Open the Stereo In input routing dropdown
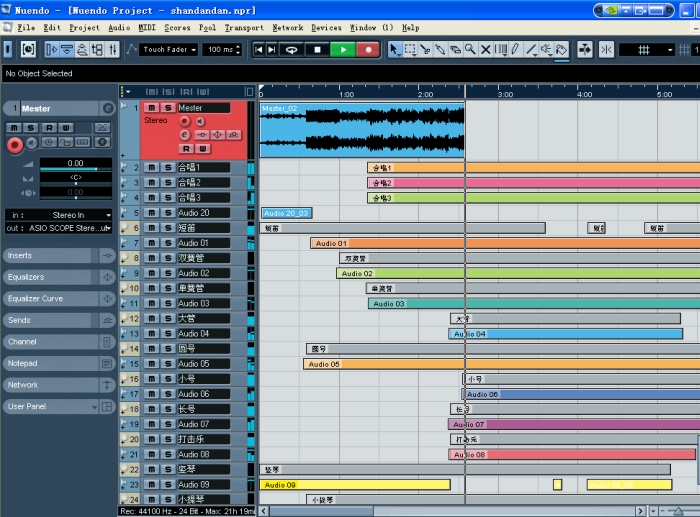Screen dimensions: 700x517 coord(58,215)
